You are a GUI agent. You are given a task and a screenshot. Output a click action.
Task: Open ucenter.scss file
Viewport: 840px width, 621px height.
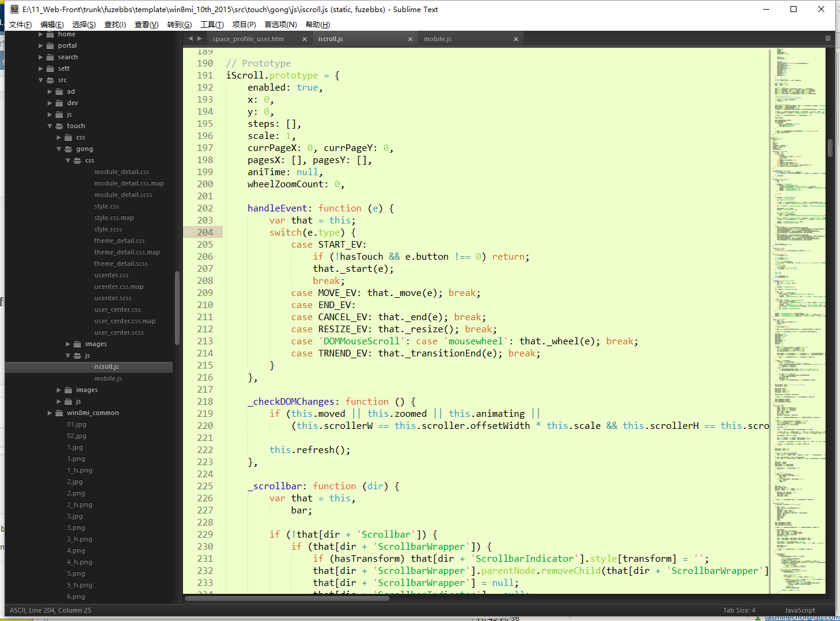[113, 298]
